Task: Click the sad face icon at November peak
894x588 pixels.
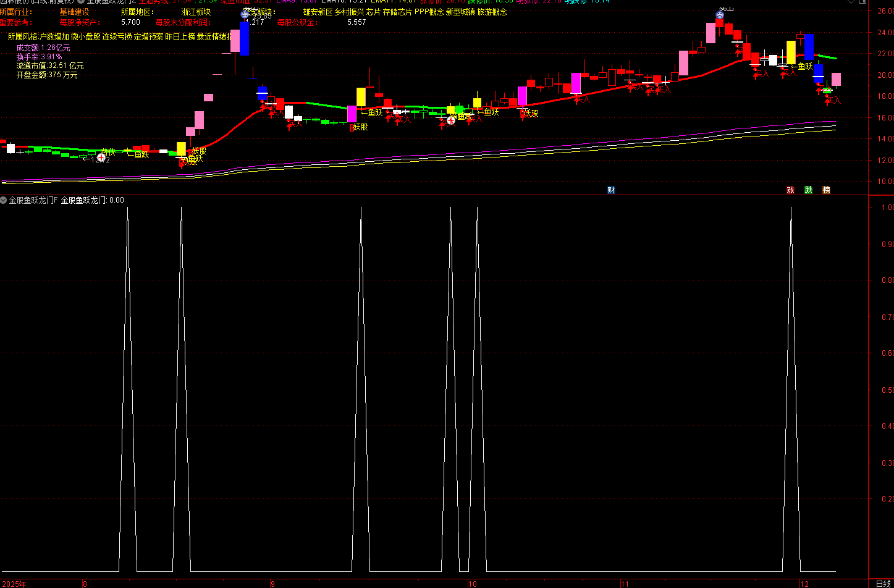Action: pyautogui.click(x=720, y=14)
